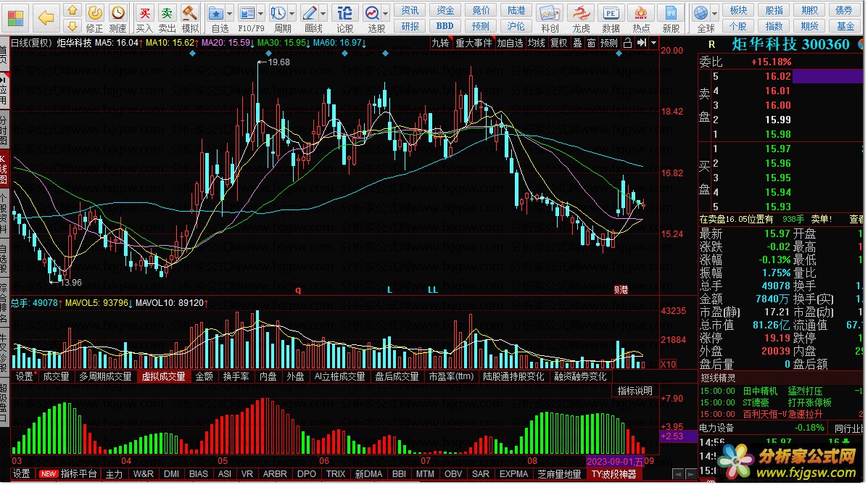Expand dropdown next to 画线 icon
Image resolution: width=868 pixels, height=485 pixels.
[x=323, y=13]
